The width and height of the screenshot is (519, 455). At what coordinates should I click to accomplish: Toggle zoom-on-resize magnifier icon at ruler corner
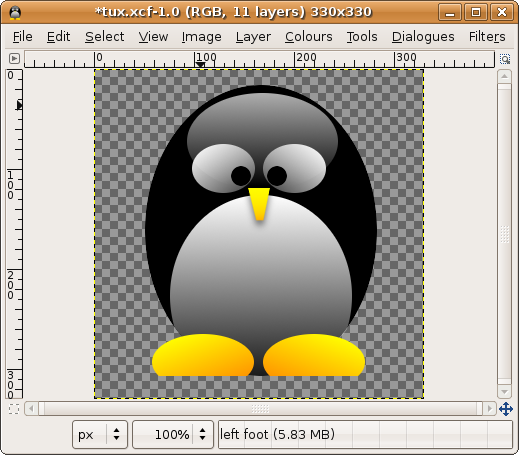tap(505, 59)
